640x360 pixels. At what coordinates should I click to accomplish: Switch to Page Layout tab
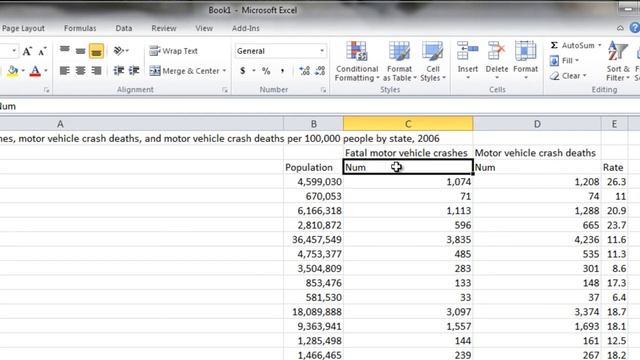(x=23, y=28)
